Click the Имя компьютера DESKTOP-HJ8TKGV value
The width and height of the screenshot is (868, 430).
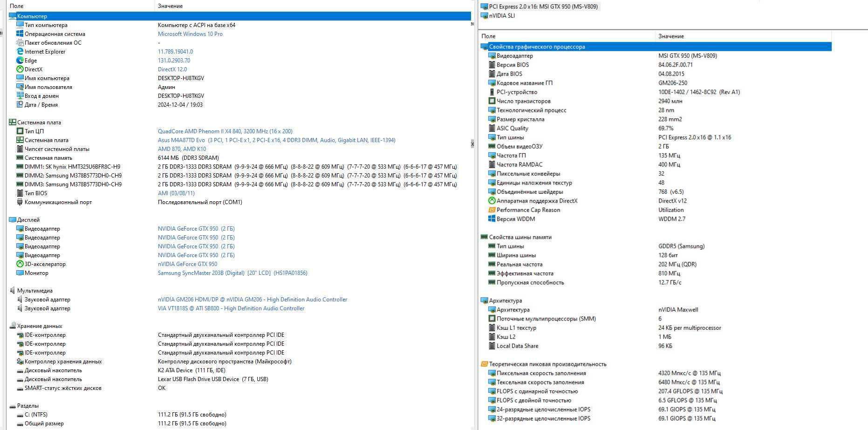tap(181, 78)
